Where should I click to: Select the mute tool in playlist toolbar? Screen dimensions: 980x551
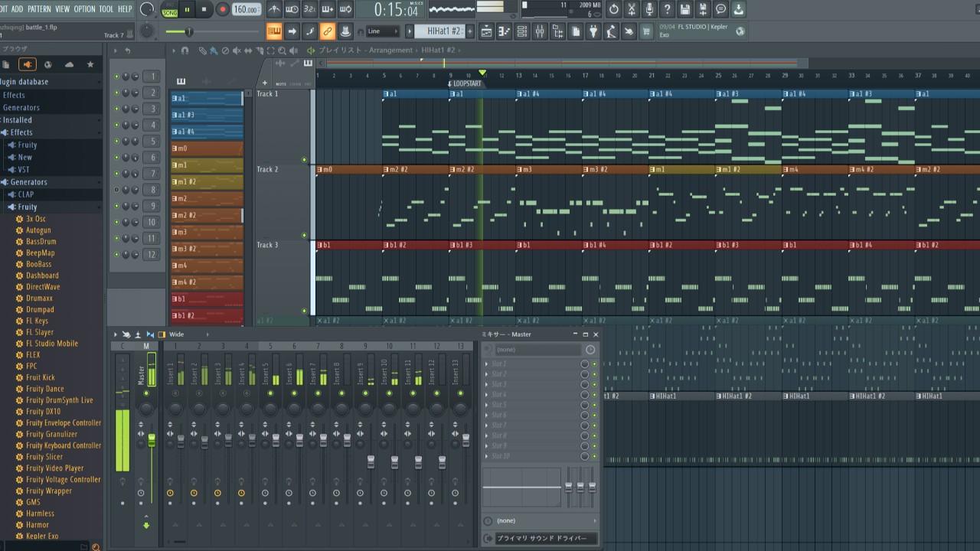coord(237,51)
